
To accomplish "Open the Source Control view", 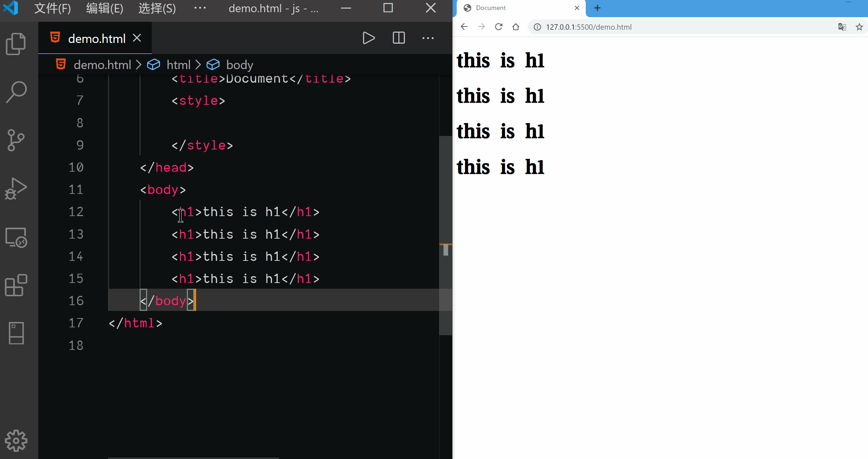I will [16, 140].
